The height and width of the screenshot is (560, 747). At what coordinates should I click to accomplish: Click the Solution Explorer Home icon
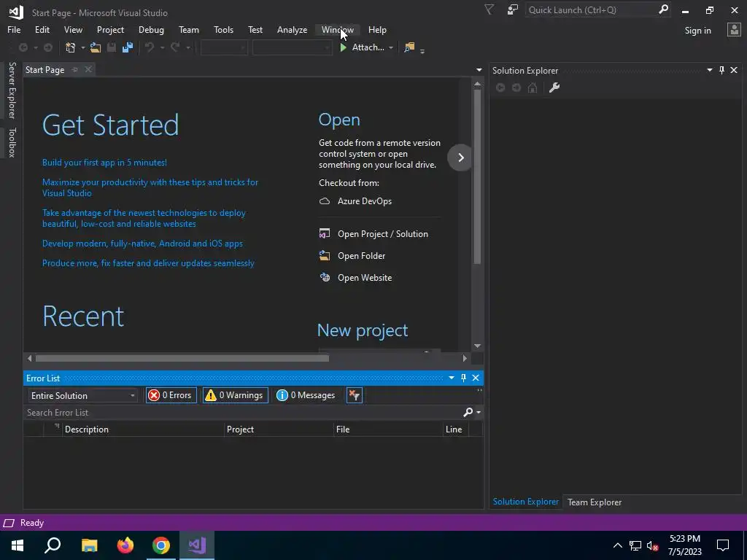533,87
